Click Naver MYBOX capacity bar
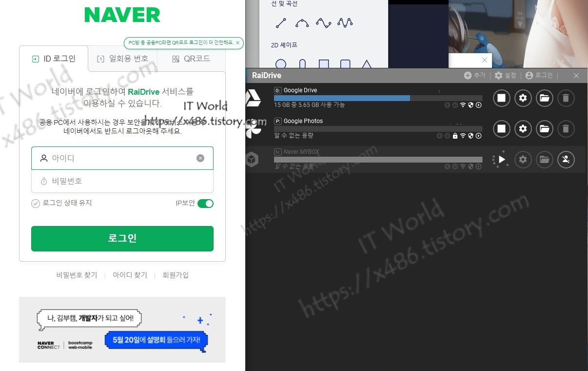 378,160
